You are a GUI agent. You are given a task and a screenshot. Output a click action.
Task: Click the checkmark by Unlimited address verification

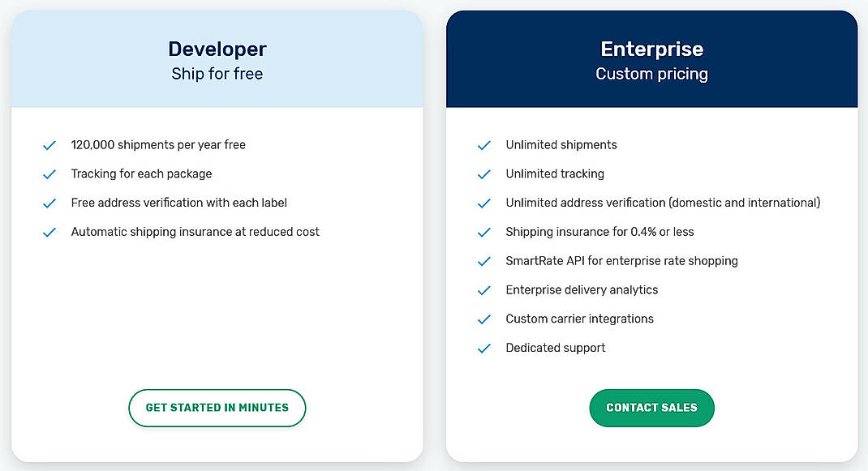484,203
